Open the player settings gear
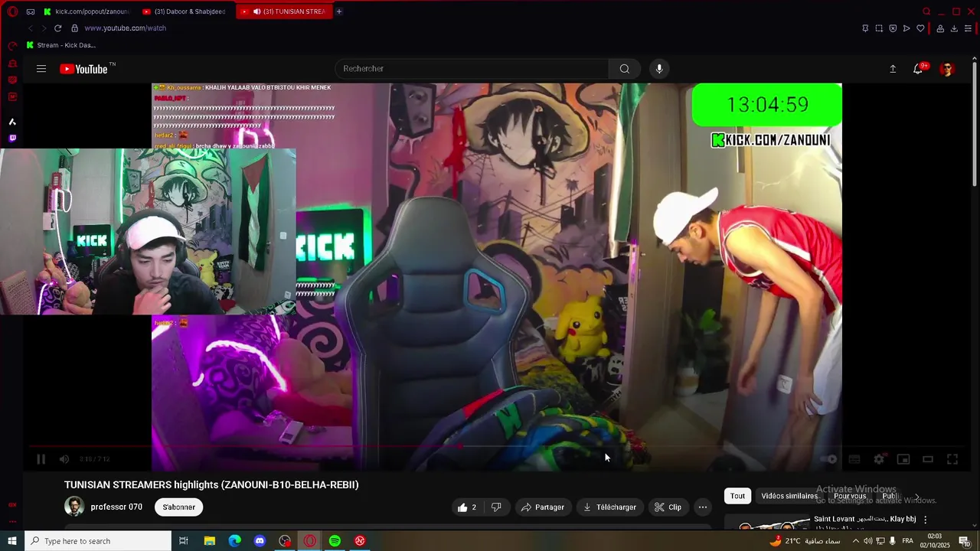This screenshot has width=980, height=551. 879,459
